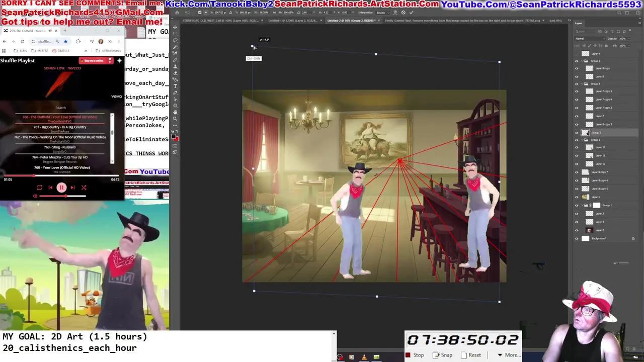
Task: Go to previous track in music player
Action: tap(50, 188)
